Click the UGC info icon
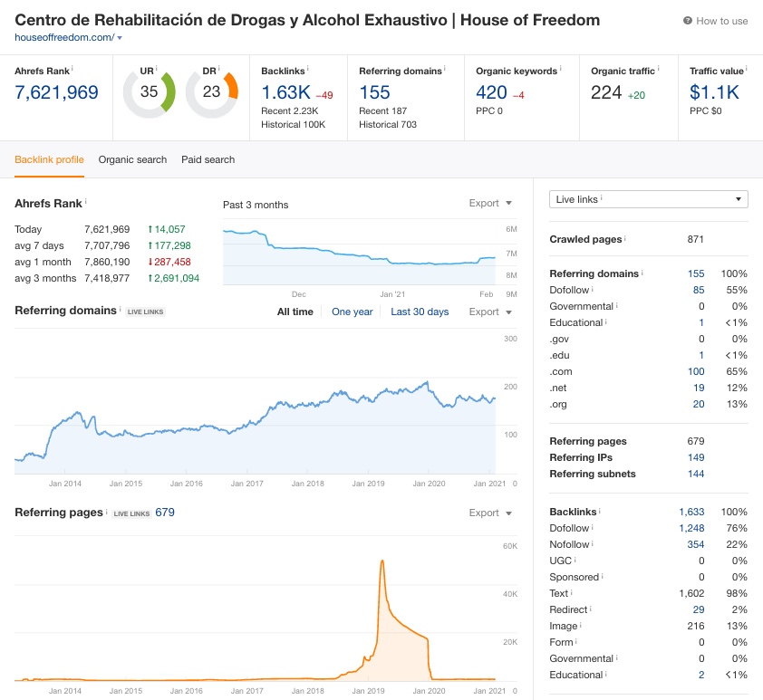The height and width of the screenshot is (700, 763). coord(575,560)
